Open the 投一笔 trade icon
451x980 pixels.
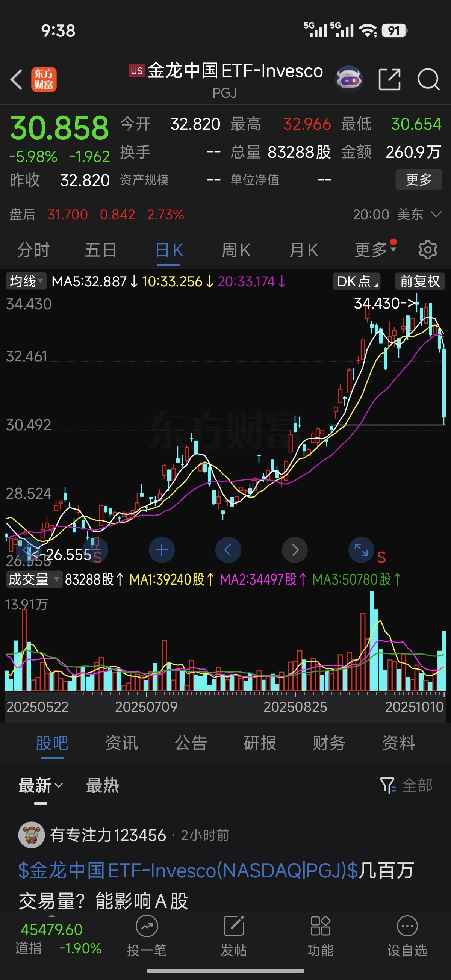147,936
